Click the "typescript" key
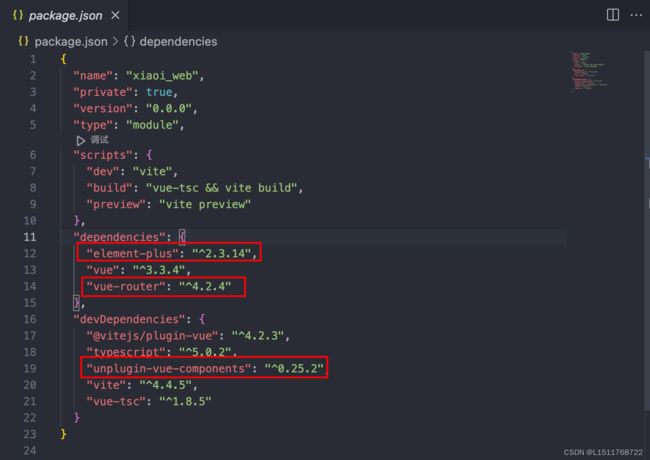Viewport: 650px width, 460px height. 126,352
